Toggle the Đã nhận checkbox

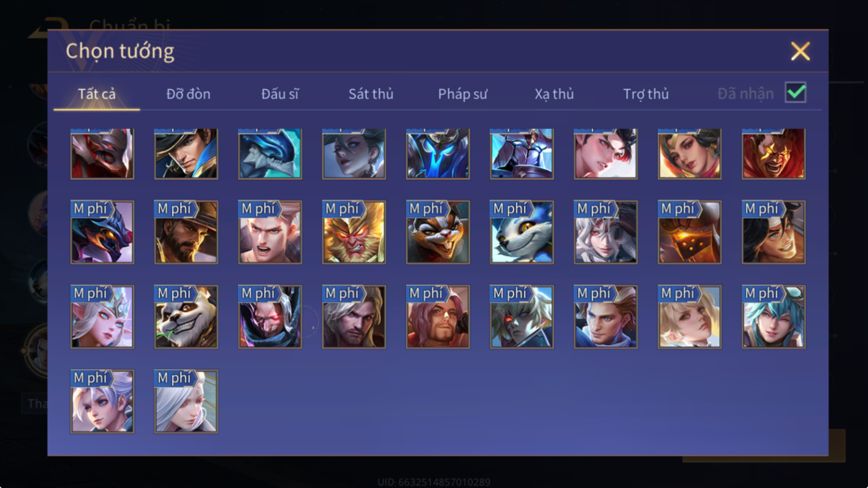[x=796, y=92]
